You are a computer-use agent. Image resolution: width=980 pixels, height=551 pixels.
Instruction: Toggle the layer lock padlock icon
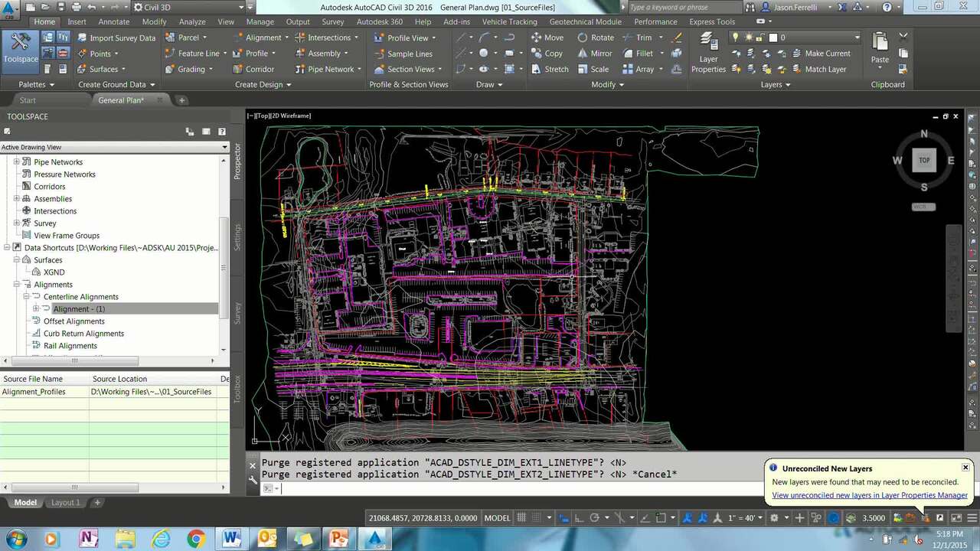759,37
